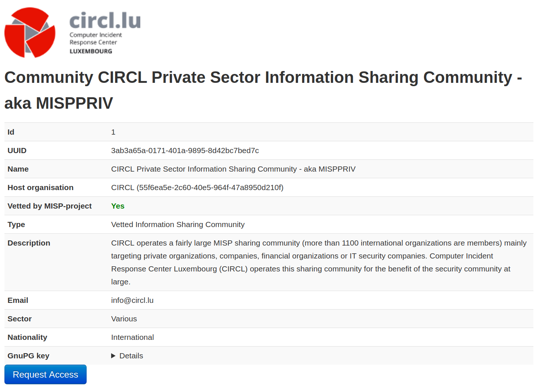Click the Various sector value
The height and width of the screenshot is (392, 536).
click(124, 319)
